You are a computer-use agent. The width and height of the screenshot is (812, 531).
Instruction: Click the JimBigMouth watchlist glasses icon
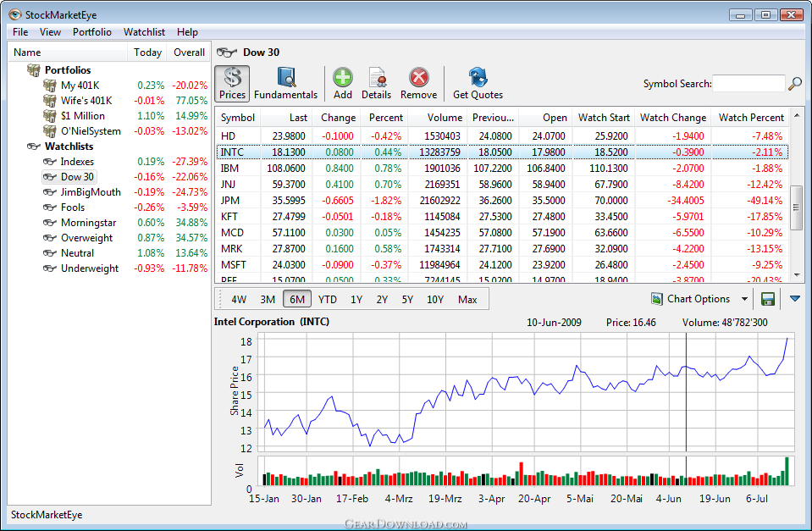tap(50, 192)
